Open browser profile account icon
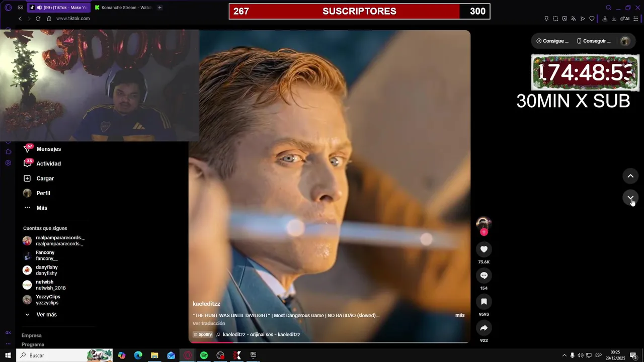The height and width of the screenshot is (362, 644). pos(605,19)
